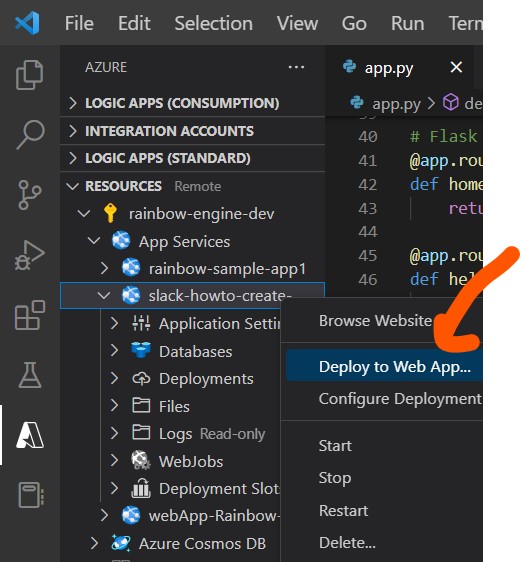The height and width of the screenshot is (562, 521).
Task: Click the webApp-Rainbow globe icon
Action: pos(131,515)
